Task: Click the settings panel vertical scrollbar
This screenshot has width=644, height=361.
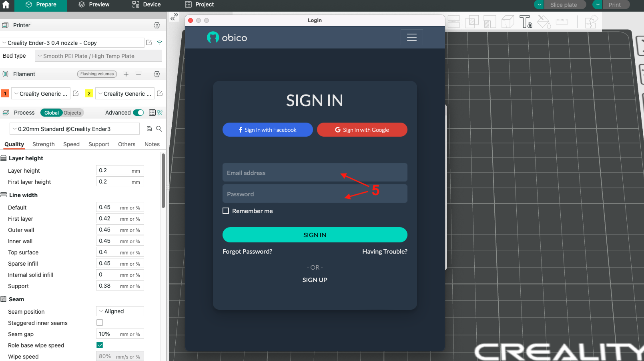Action: 163,180
